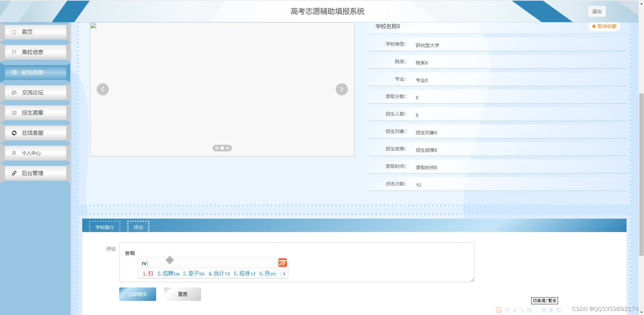Image resolution: width=644 pixels, height=315 pixels.
Task: Go to 高校信息 in the sidebar
Action: coord(35,52)
